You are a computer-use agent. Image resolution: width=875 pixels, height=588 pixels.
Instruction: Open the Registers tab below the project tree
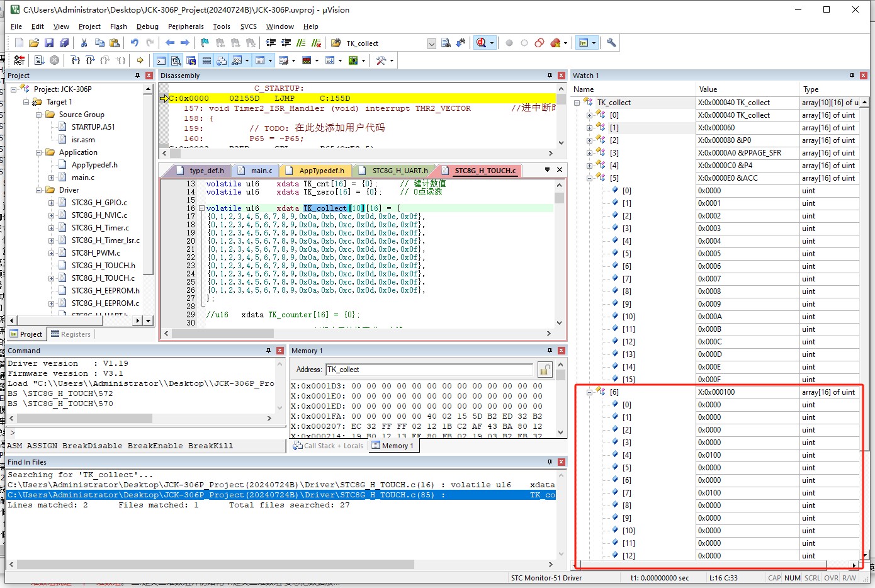[x=71, y=334]
